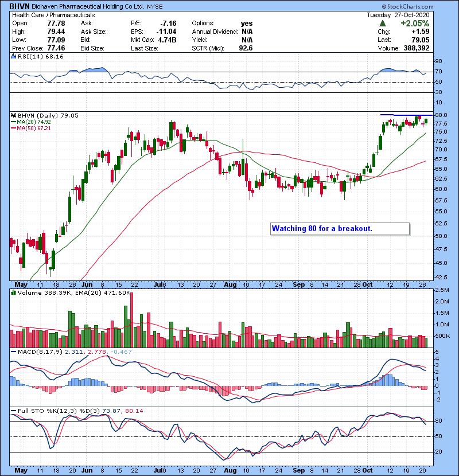The width and height of the screenshot is (459, 476).
Task: Click the SCTR (Mid) value 92.6
Action: (x=246, y=48)
